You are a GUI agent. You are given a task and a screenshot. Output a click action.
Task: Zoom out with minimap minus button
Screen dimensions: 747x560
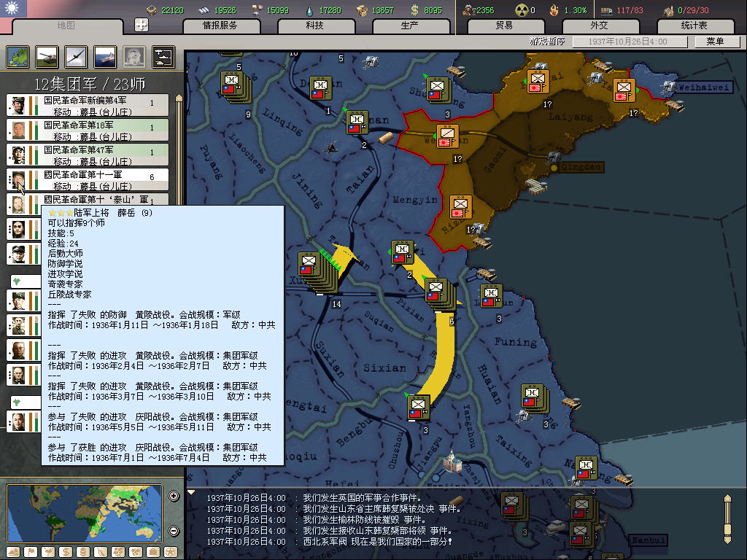[174, 531]
